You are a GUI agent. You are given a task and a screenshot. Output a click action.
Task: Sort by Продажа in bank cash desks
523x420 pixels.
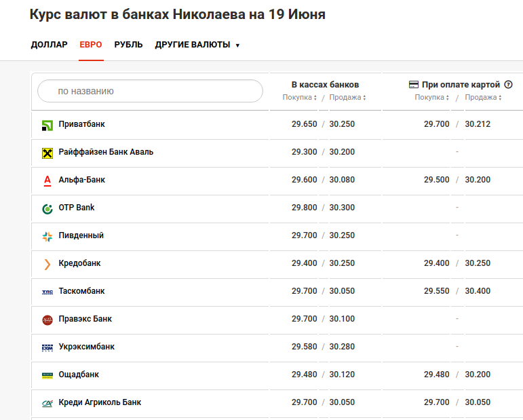coord(347,97)
